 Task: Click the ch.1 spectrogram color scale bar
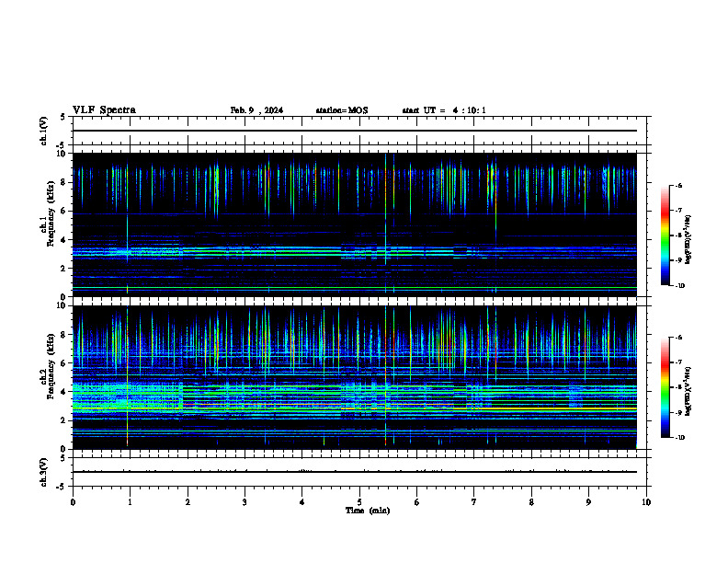point(665,236)
